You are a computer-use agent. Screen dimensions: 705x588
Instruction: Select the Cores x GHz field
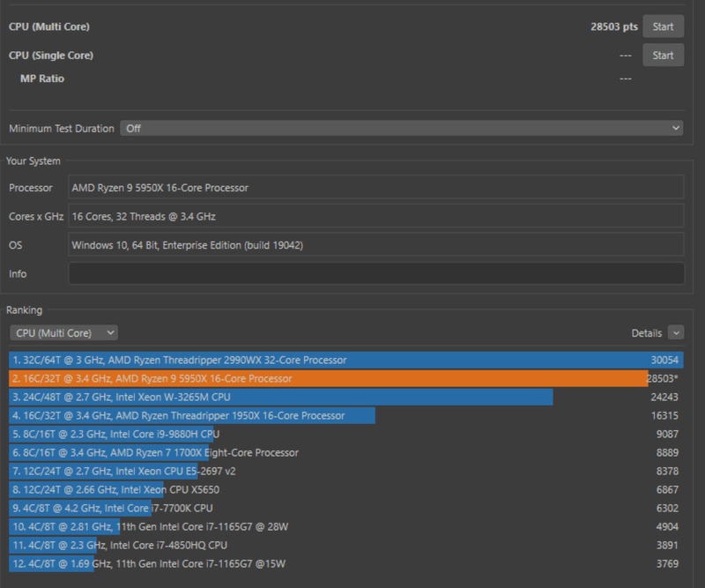click(x=376, y=216)
